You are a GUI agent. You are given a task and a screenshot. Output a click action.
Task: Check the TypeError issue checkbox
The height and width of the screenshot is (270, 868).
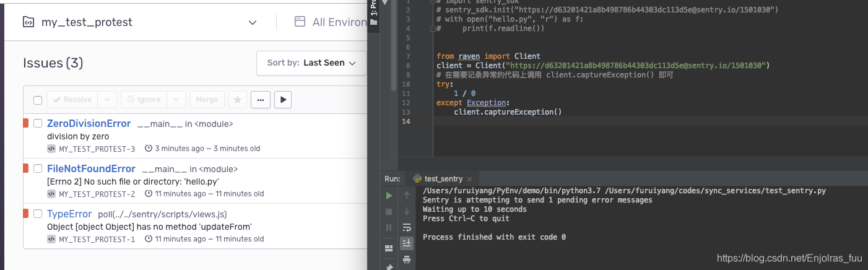38,214
